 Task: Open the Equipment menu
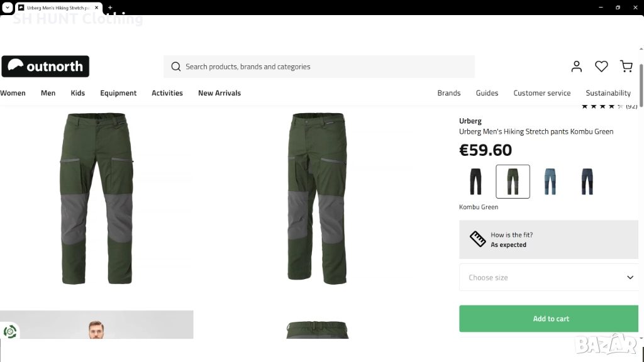[x=118, y=93]
